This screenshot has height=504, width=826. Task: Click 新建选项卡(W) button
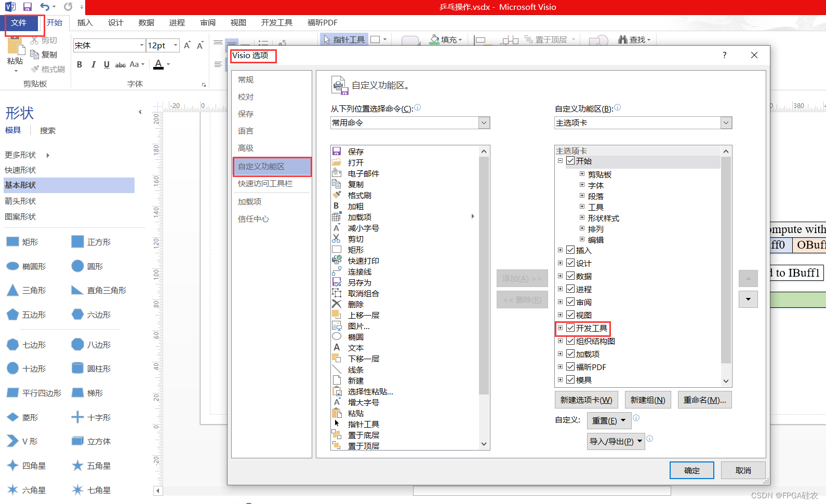coord(587,400)
